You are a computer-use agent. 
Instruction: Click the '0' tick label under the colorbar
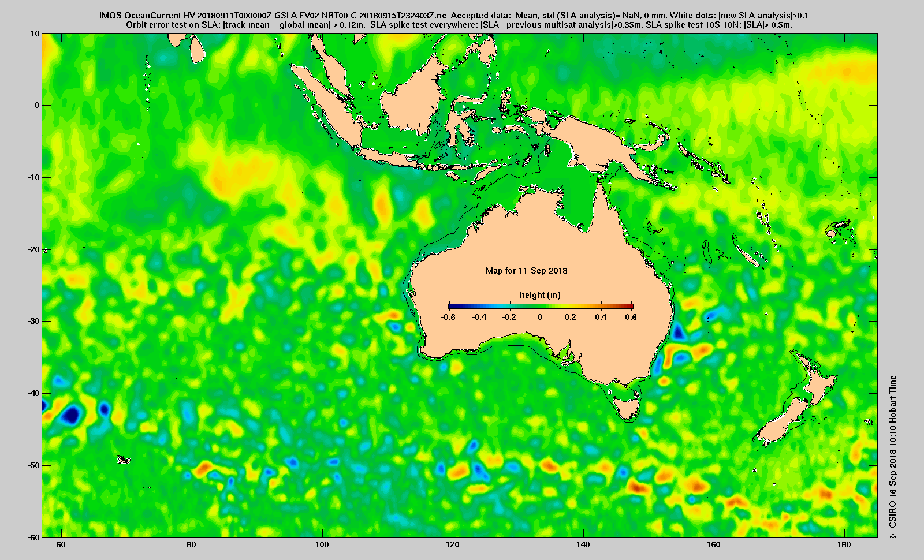tap(541, 317)
